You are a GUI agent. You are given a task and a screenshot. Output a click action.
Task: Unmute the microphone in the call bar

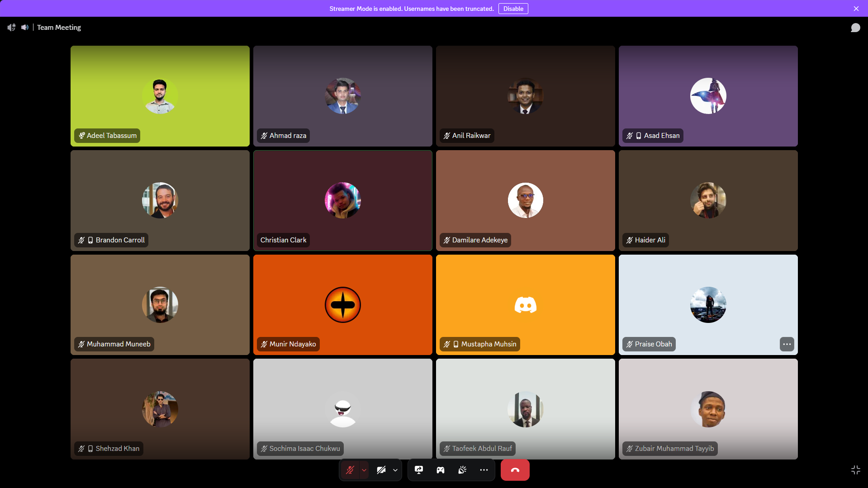coord(350,470)
